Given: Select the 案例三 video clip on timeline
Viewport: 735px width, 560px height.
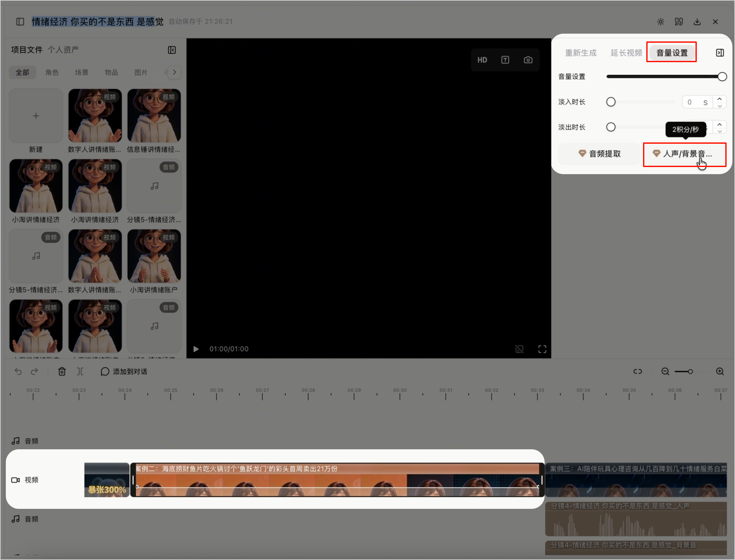Looking at the screenshot, I should point(636,480).
